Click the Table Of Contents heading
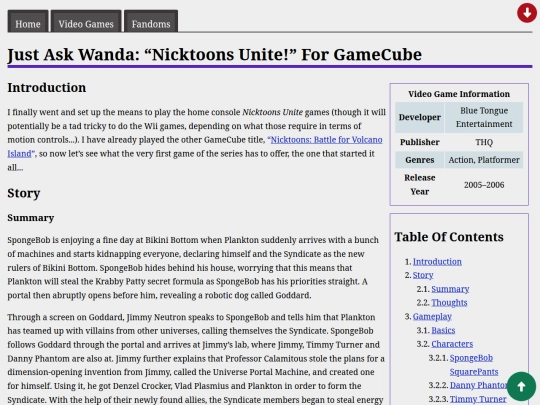Screen dimensions: 540x405 pyautogui.click(x=449, y=237)
